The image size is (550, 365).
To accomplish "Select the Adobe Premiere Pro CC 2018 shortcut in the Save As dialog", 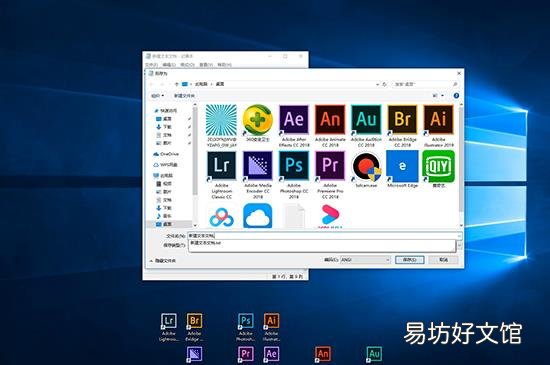I will click(330, 175).
